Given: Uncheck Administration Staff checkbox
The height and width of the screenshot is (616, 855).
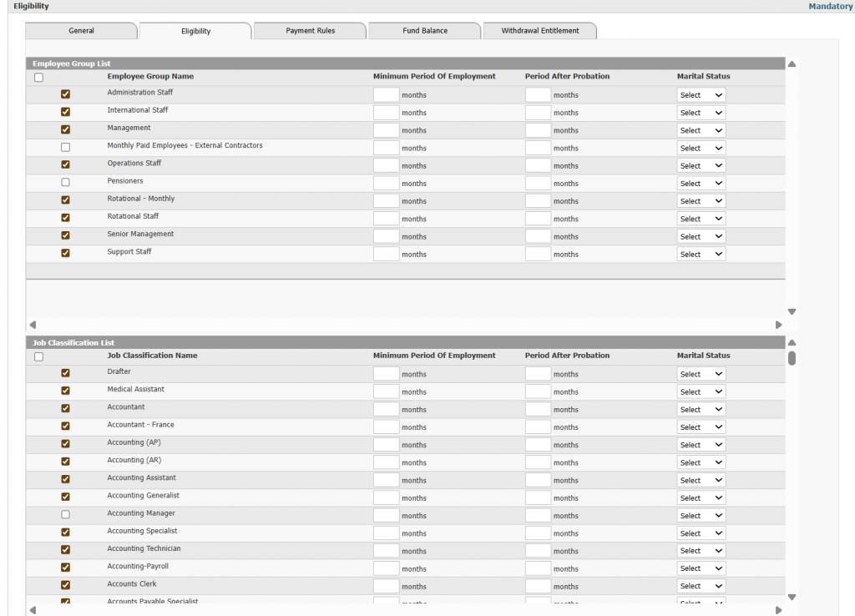Looking at the screenshot, I should tap(65, 93).
